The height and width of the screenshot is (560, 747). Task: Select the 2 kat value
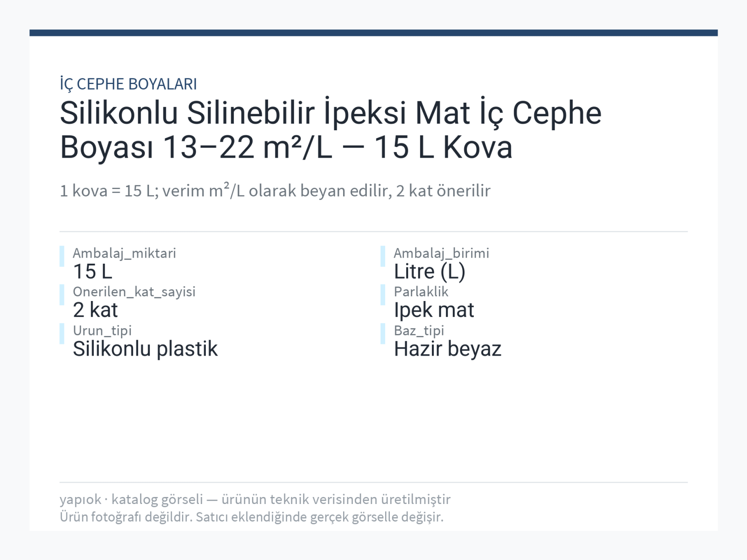[95, 310]
